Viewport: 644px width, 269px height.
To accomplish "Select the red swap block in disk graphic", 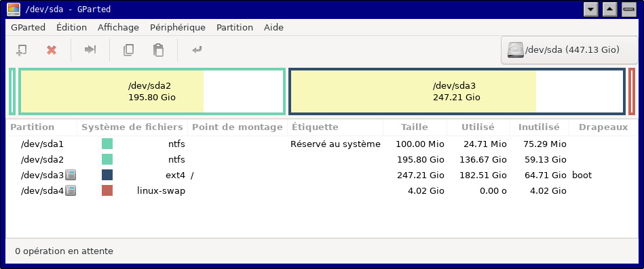I will tap(632, 91).
